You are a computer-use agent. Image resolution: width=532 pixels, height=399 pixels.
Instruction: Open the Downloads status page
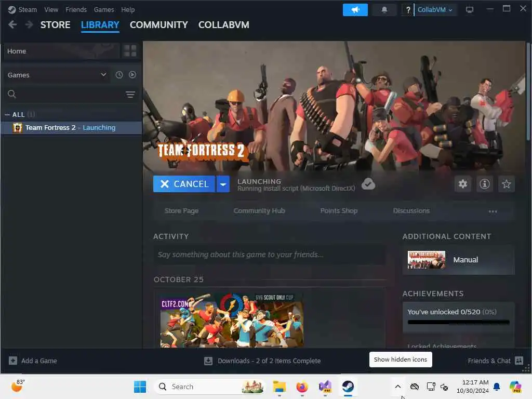(x=262, y=361)
